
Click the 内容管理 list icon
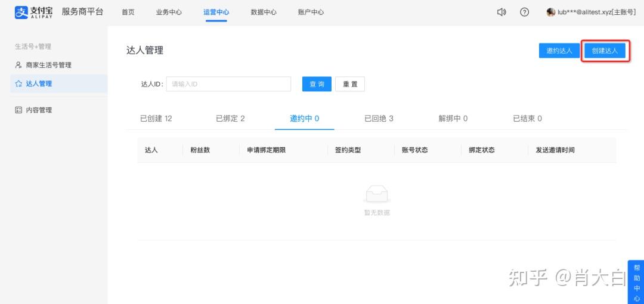[18, 110]
